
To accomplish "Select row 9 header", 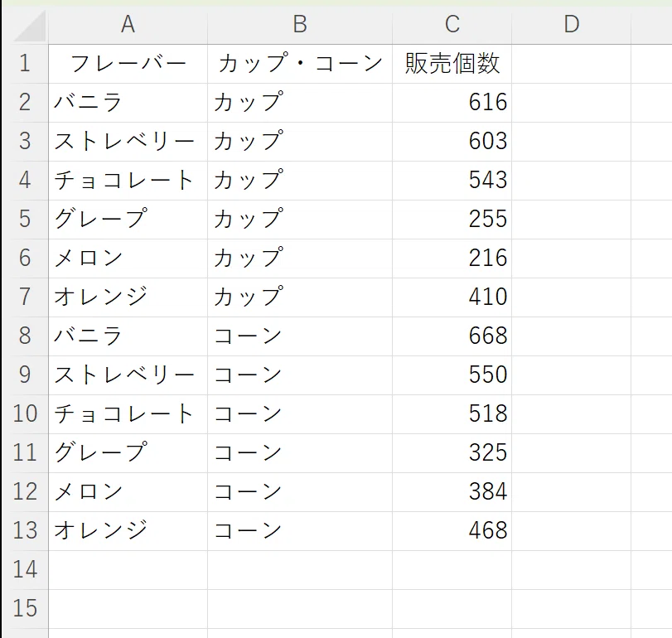I will 25,375.
